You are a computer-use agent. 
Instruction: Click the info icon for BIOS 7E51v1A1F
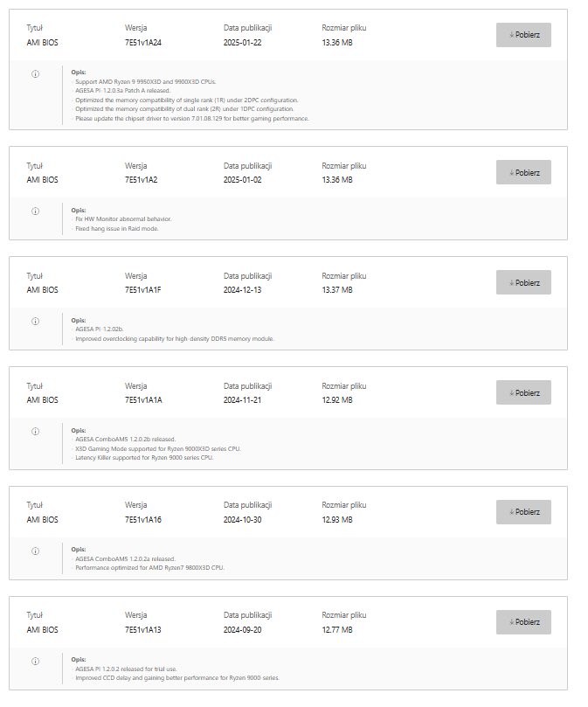click(36, 321)
